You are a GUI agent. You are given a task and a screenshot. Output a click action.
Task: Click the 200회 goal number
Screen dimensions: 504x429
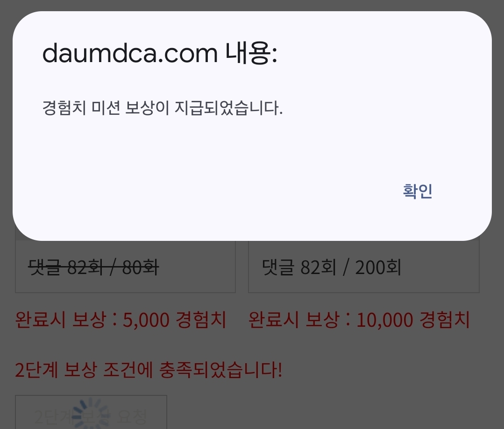pos(378,267)
